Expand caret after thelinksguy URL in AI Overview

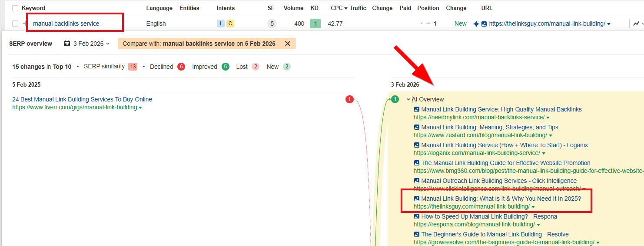pyautogui.click(x=533, y=207)
